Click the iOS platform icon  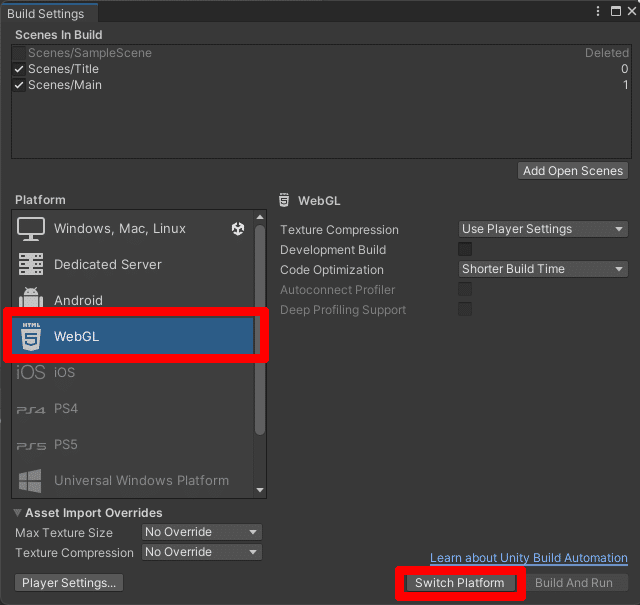pos(31,372)
